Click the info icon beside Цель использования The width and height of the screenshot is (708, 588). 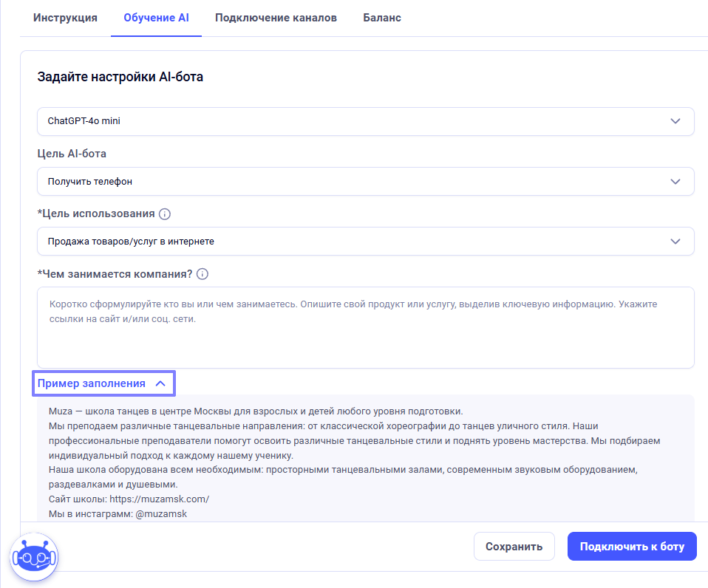tap(165, 214)
